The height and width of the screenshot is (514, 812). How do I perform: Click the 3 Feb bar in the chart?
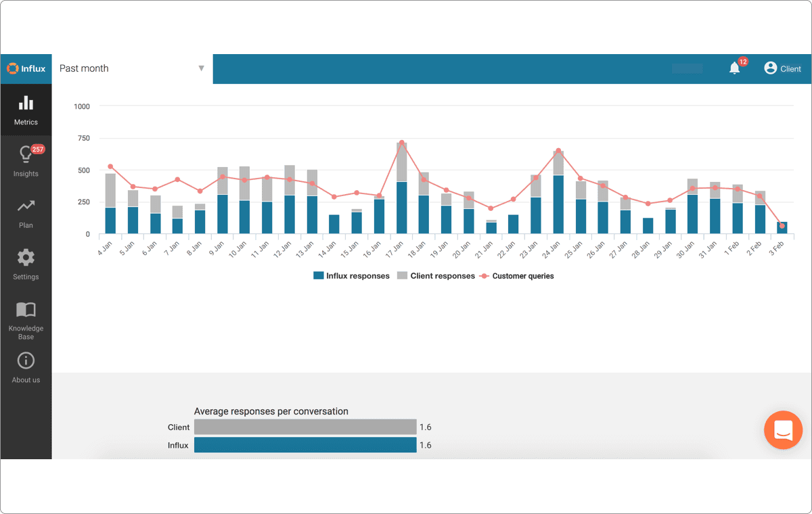(x=782, y=228)
